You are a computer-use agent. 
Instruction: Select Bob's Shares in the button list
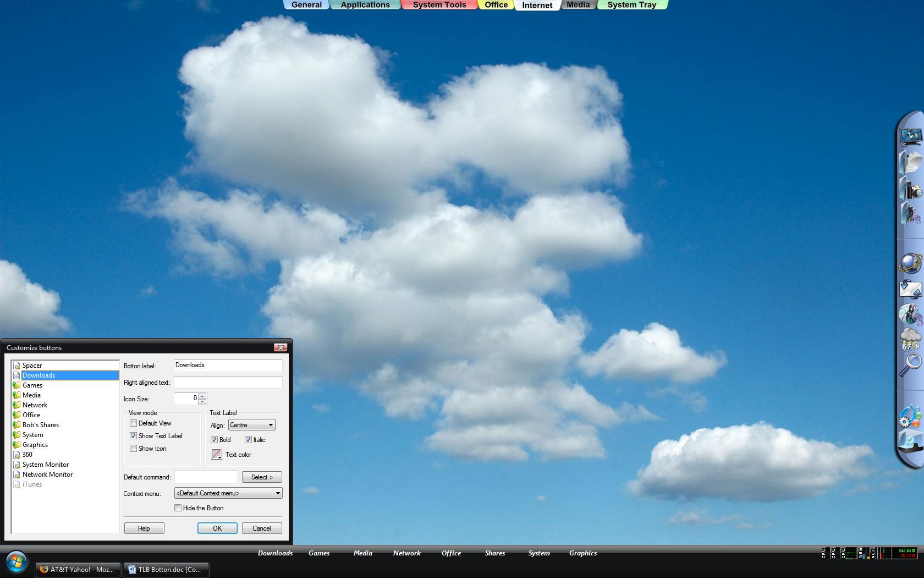[x=41, y=425]
